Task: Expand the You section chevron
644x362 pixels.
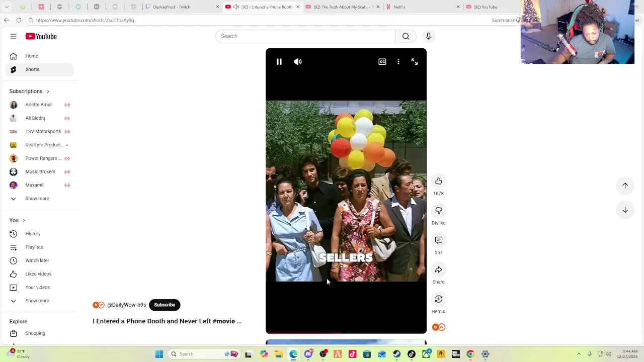Action: 24,221
